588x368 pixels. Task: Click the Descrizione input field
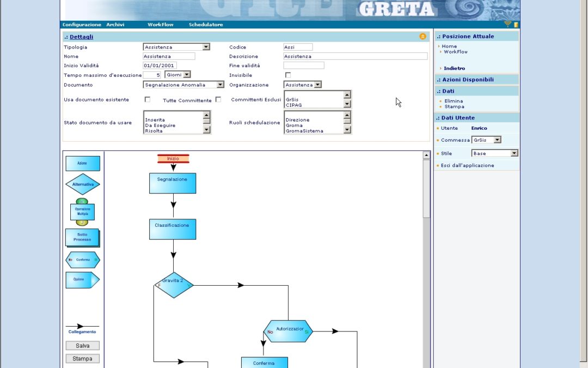pos(355,56)
